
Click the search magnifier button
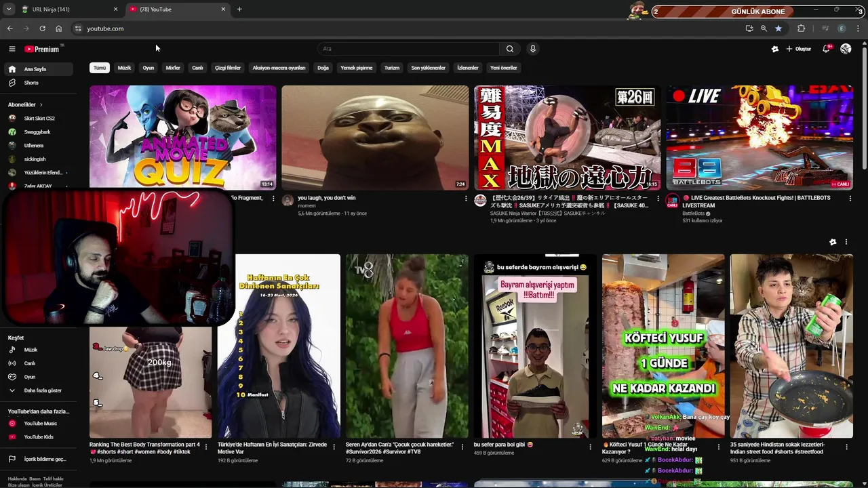pyautogui.click(x=510, y=49)
